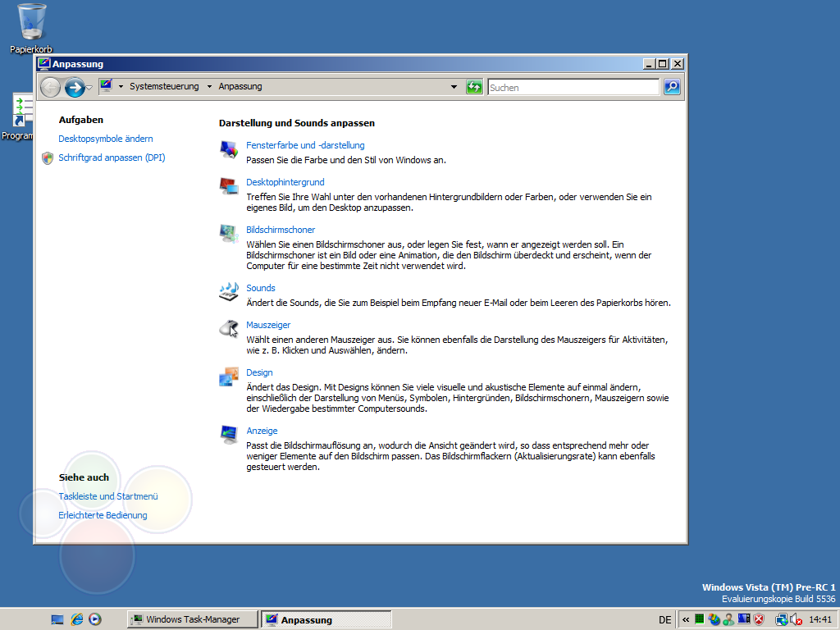Open the Fensterfarbe und -darstellung icon
The height and width of the screenshot is (630, 840).
pyautogui.click(x=229, y=149)
